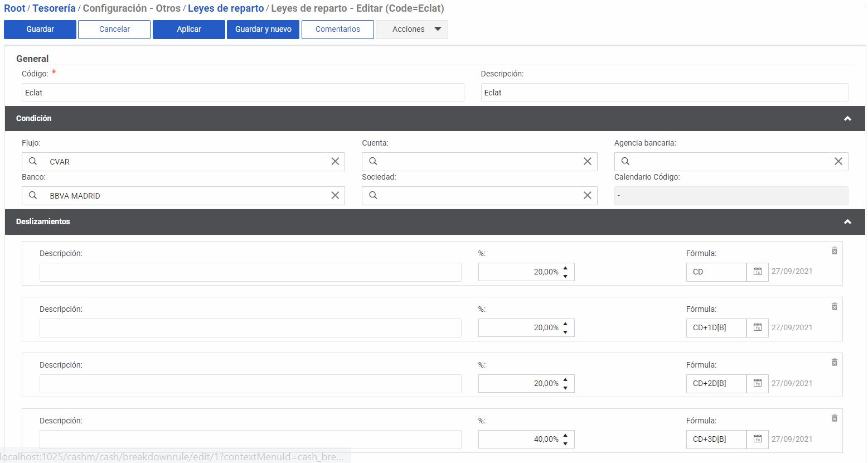Search agencies via Agencia bancaria magnifier icon
The height and width of the screenshot is (463, 868).
point(625,161)
